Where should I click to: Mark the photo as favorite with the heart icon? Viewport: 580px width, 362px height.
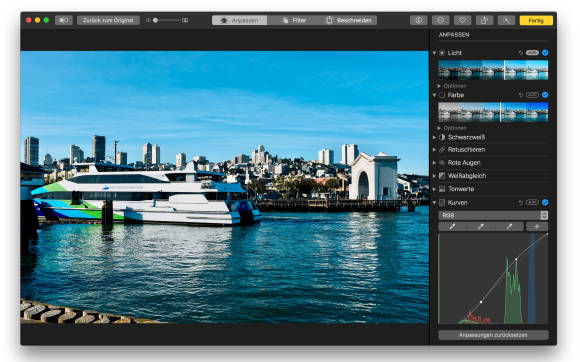coord(462,20)
